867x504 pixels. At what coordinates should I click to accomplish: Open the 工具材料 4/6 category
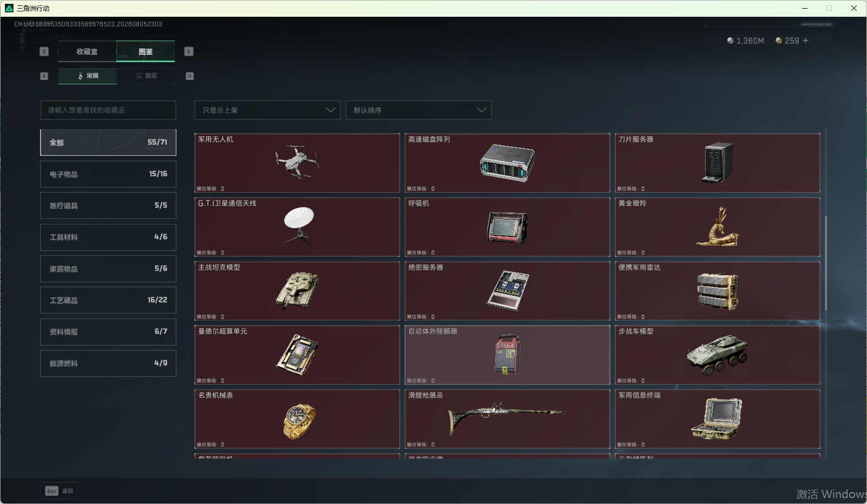click(108, 237)
